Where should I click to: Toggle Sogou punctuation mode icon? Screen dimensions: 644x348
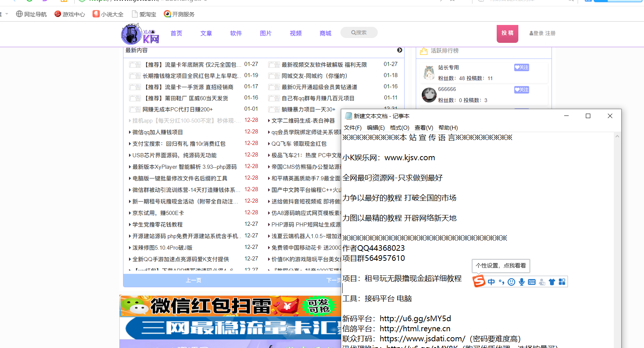click(502, 282)
